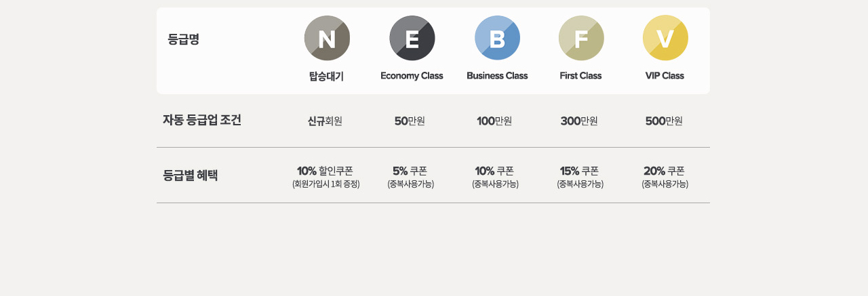Screen dimensions: 868x296
Task: Click the 신규회원 condition cell
Action: pyautogui.click(x=325, y=121)
